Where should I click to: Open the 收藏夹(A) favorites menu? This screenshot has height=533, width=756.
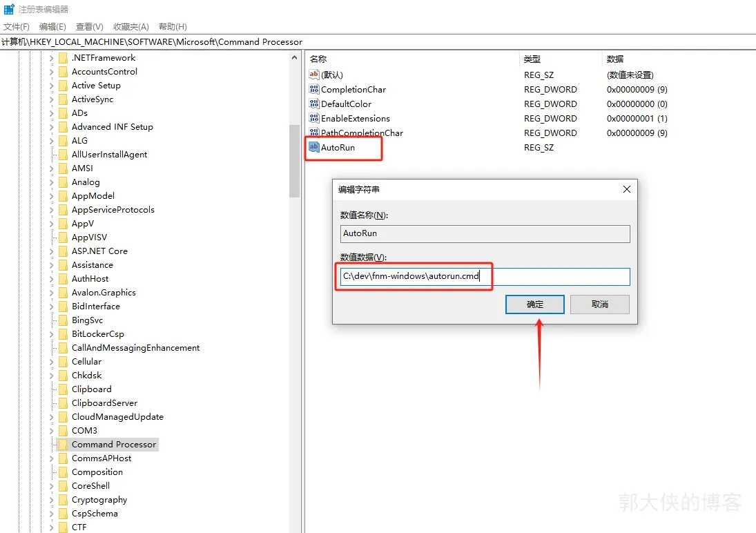(x=130, y=26)
